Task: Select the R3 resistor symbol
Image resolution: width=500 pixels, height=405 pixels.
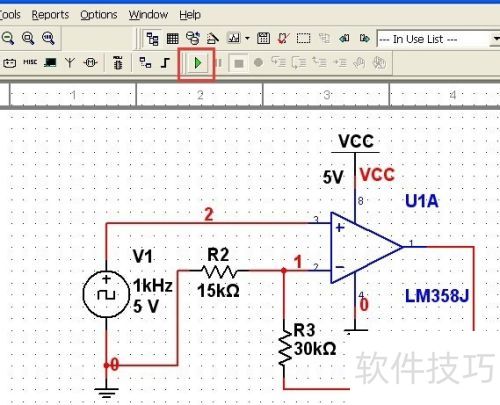Action: [284, 347]
